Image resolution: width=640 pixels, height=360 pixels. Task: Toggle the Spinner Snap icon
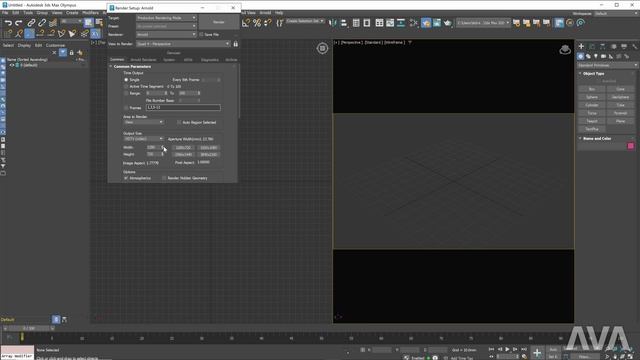tap(268, 23)
